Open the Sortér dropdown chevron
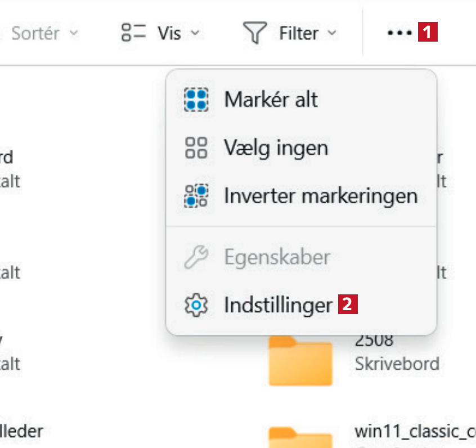 pos(73,33)
